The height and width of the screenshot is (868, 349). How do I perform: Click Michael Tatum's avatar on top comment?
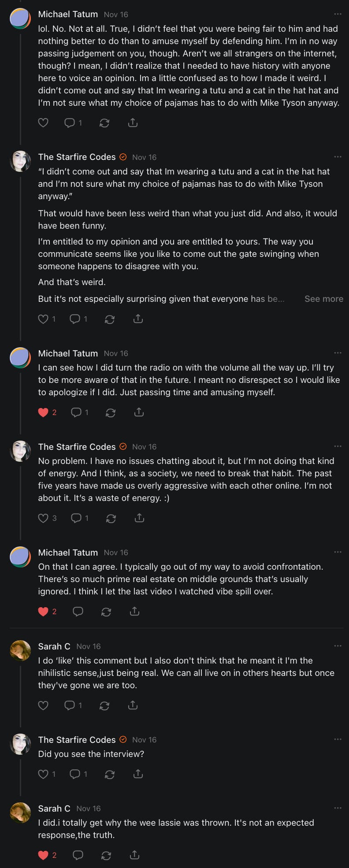point(20,19)
